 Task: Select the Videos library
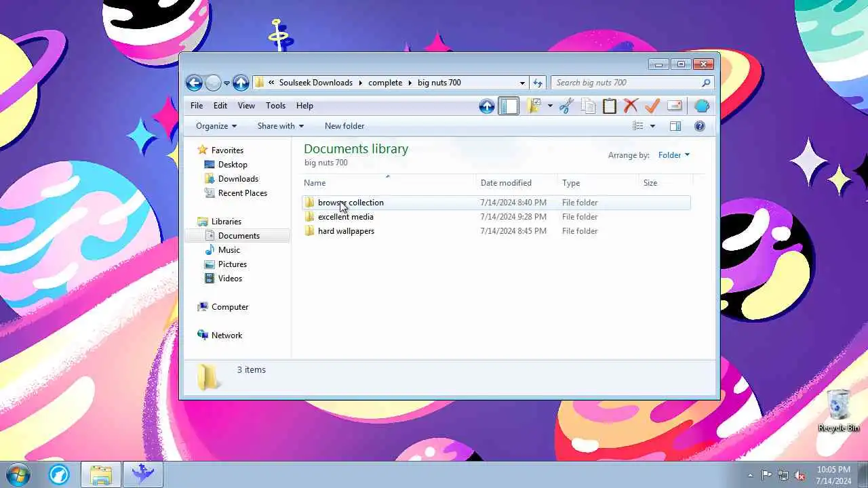tap(230, 279)
